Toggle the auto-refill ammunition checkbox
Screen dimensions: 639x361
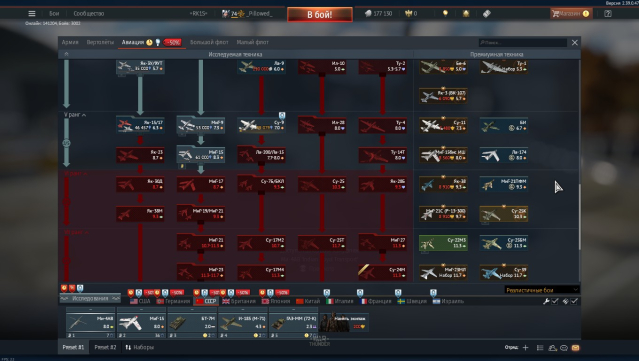click(x=574, y=301)
